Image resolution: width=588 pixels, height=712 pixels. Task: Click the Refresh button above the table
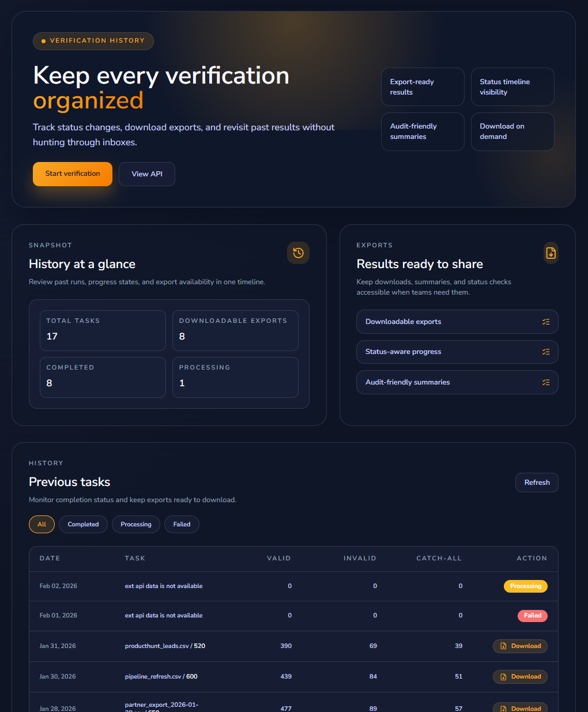click(x=536, y=483)
